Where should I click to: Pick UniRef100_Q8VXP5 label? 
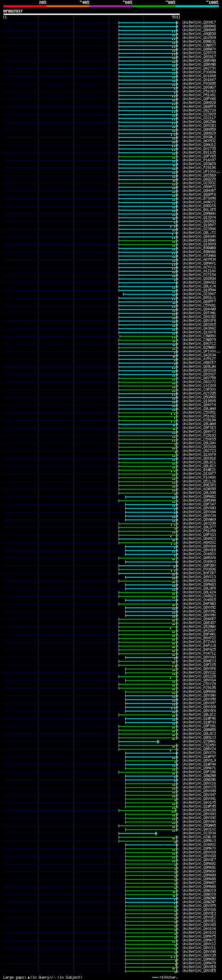tap(199, 906)
